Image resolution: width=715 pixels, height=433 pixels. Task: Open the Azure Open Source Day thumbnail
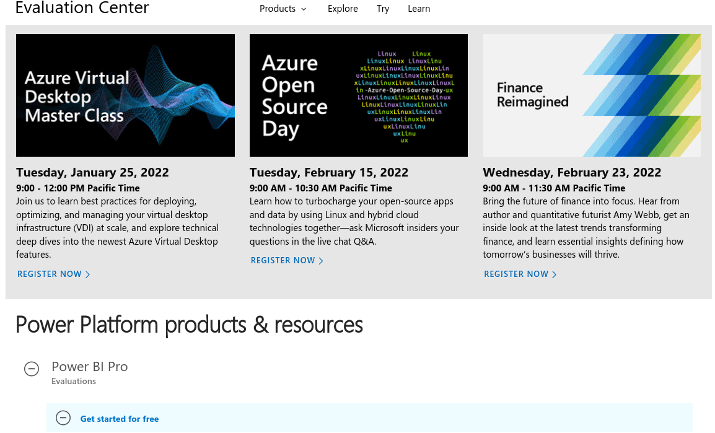point(358,95)
